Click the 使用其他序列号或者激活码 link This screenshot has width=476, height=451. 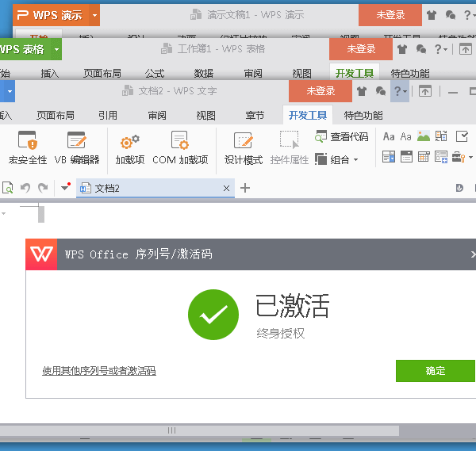point(99,370)
